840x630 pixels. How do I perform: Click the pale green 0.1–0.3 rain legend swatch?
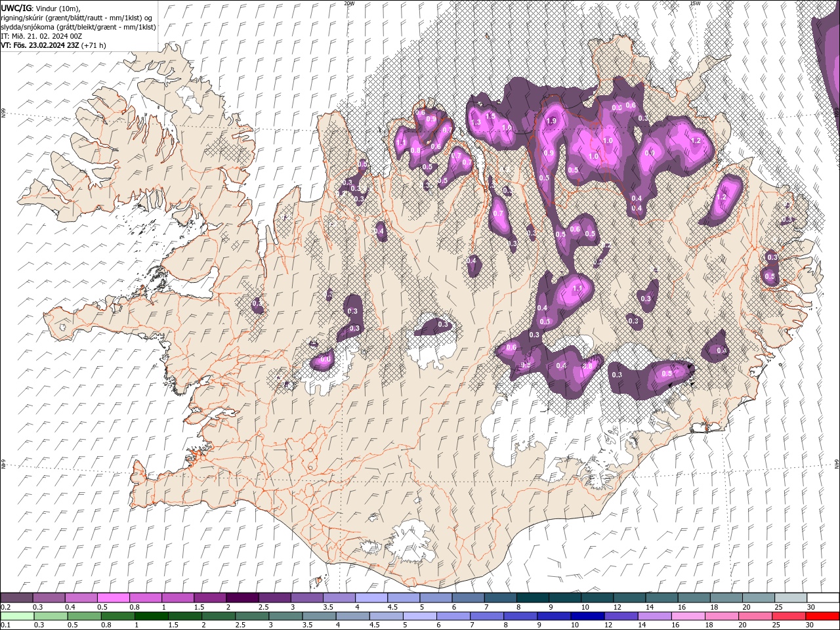pos(17,616)
